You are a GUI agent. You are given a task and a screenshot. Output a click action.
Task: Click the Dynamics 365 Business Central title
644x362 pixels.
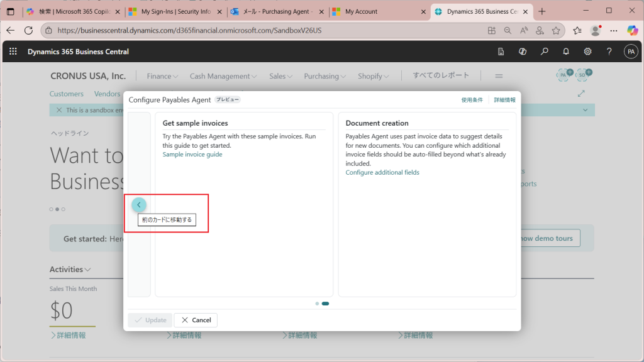78,52
